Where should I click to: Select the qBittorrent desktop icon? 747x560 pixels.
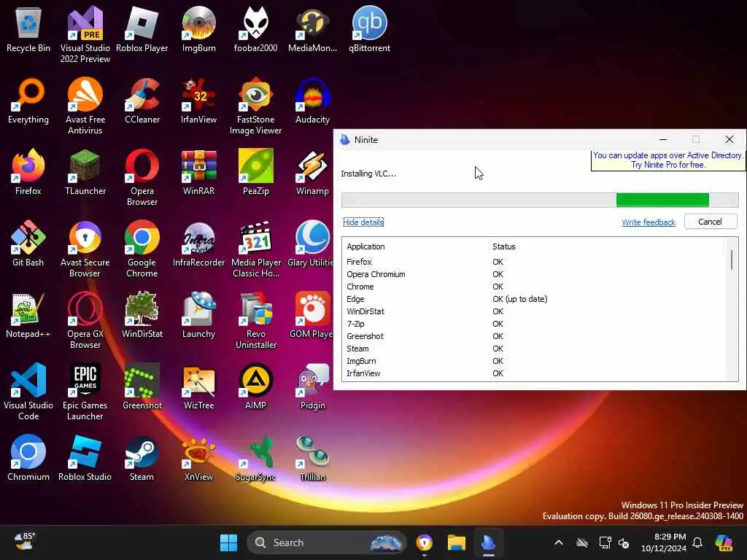point(369,29)
